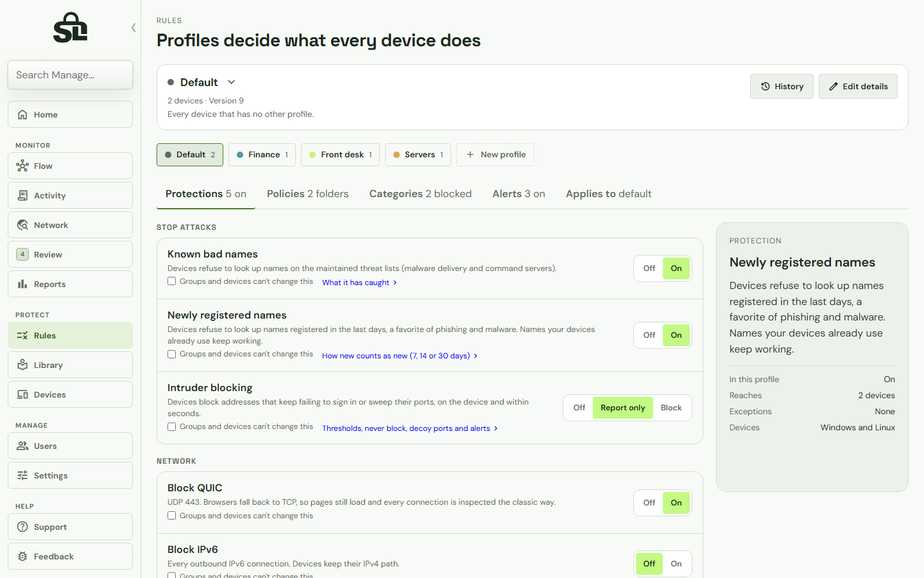Viewport: 924px width, 578px height.
Task: Select the Front desk profile chip
Action: point(340,155)
